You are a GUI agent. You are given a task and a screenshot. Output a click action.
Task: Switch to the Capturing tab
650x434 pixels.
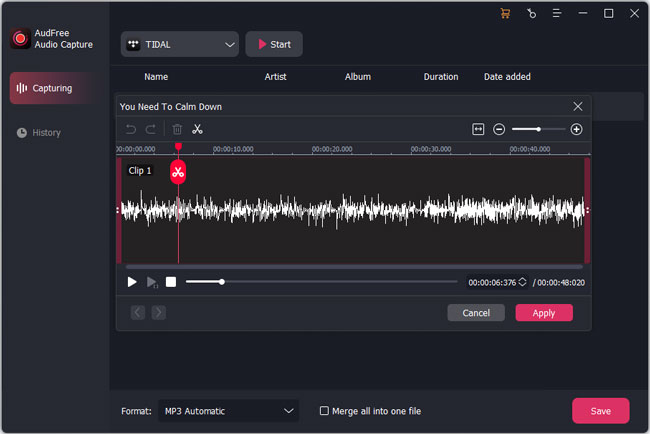tap(53, 88)
